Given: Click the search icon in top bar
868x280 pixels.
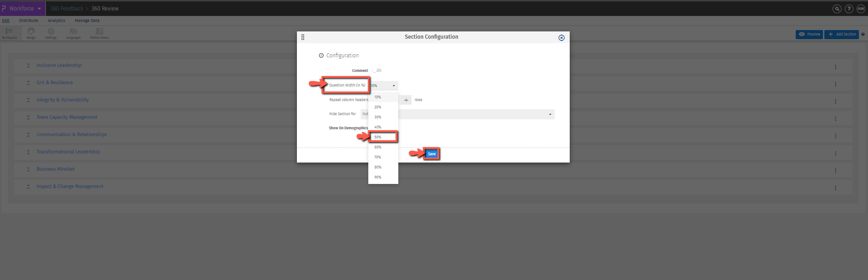Looking at the screenshot, I should pyautogui.click(x=837, y=9).
